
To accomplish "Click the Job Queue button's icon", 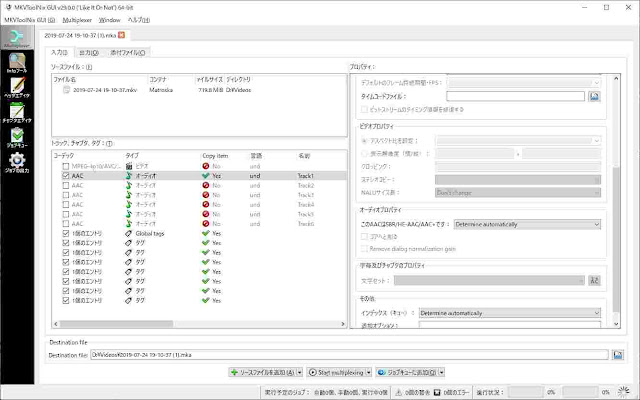I will 381,372.
